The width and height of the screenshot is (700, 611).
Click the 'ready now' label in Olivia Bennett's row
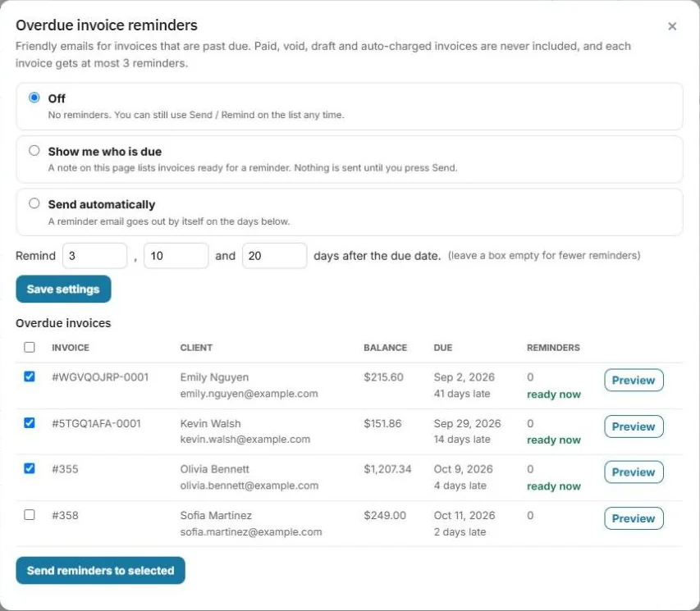[554, 486]
